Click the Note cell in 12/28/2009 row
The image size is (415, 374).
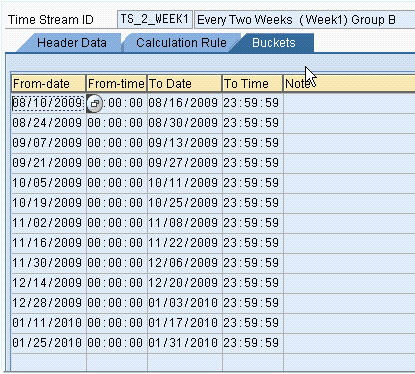tap(349, 303)
